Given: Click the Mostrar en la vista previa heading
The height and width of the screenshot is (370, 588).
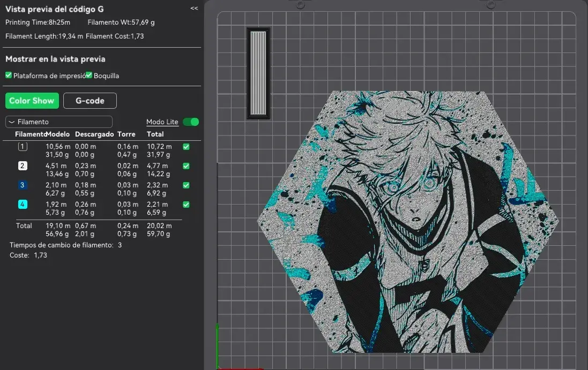Looking at the screenshot, I should click(x=56, y=59).
